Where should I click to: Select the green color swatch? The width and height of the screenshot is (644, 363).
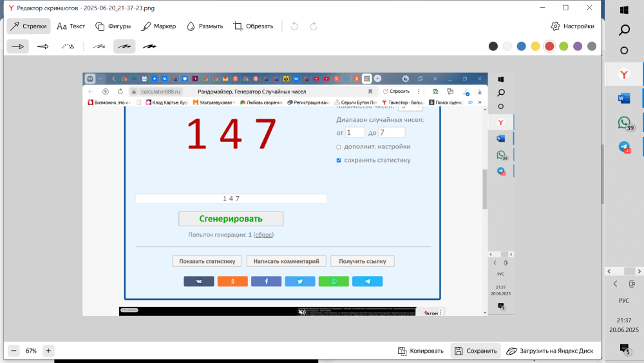pos(563,46)
